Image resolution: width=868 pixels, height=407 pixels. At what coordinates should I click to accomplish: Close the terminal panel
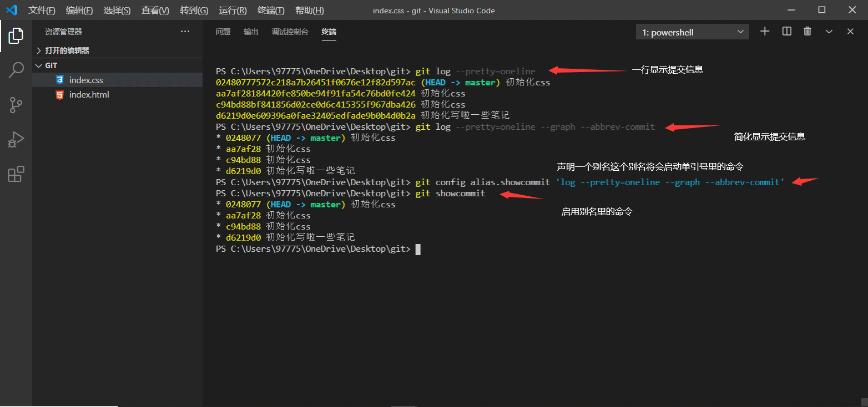pyautogui.click(x=850, y=32)
